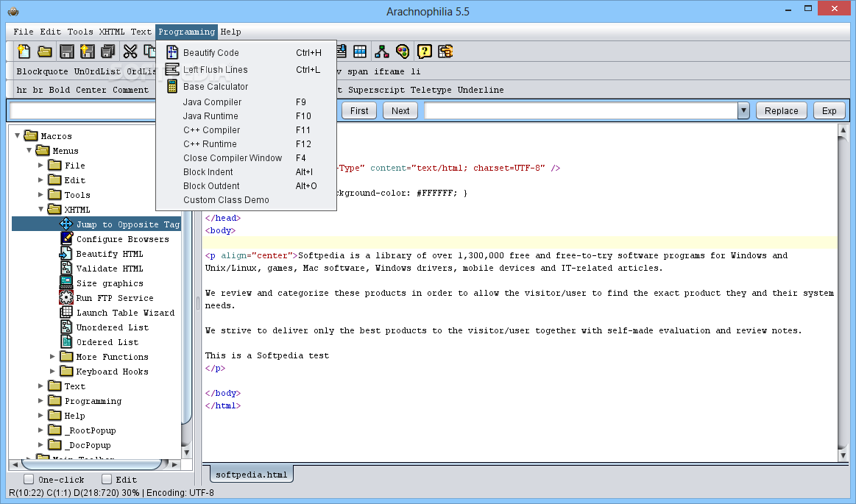
Task: Click the Jump to Opposite Tag icon
Action: click(x=66, y=224)
